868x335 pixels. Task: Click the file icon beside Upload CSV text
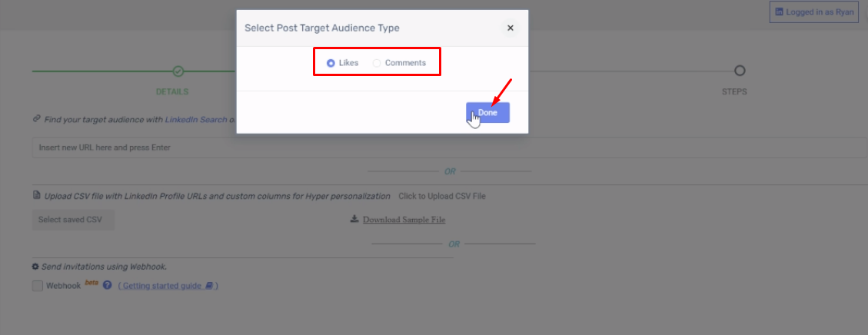[x=37, y=195]
